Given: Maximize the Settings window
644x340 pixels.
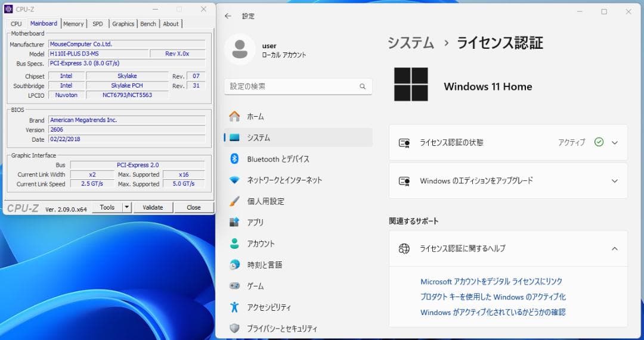Looking at the screenshot, I should coord(603,12).
